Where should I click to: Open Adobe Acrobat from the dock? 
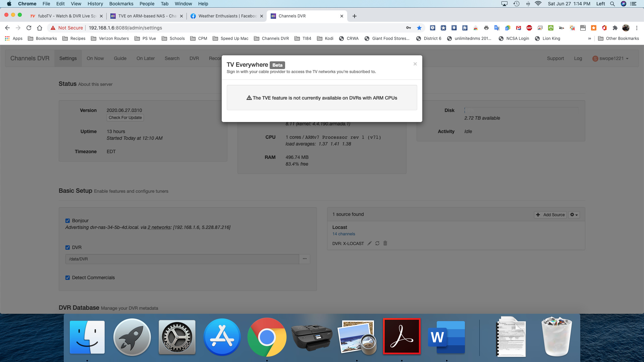click(401, 337)
